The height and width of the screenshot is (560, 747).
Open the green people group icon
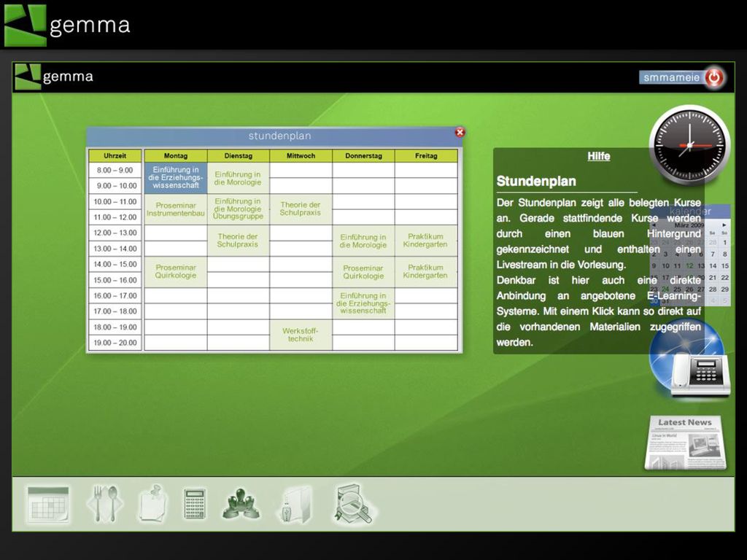(x=241, y=503)
